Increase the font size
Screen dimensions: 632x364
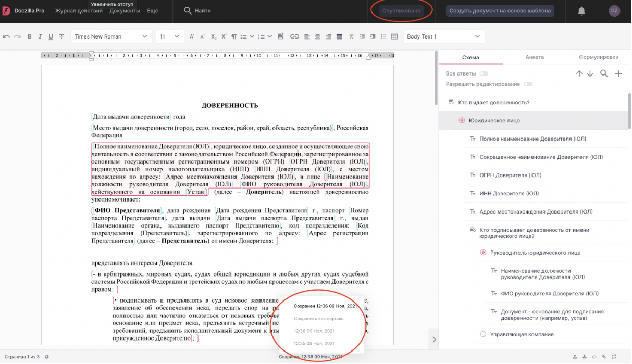pos(192,36)
